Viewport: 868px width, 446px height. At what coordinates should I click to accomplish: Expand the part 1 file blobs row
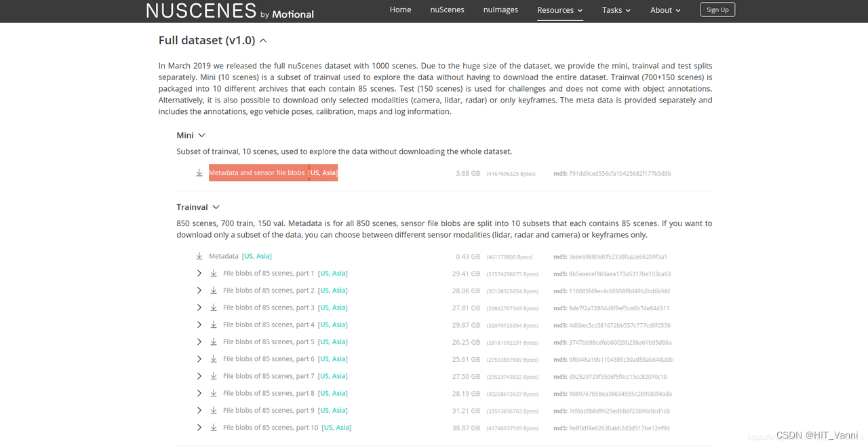pos(199,274)
